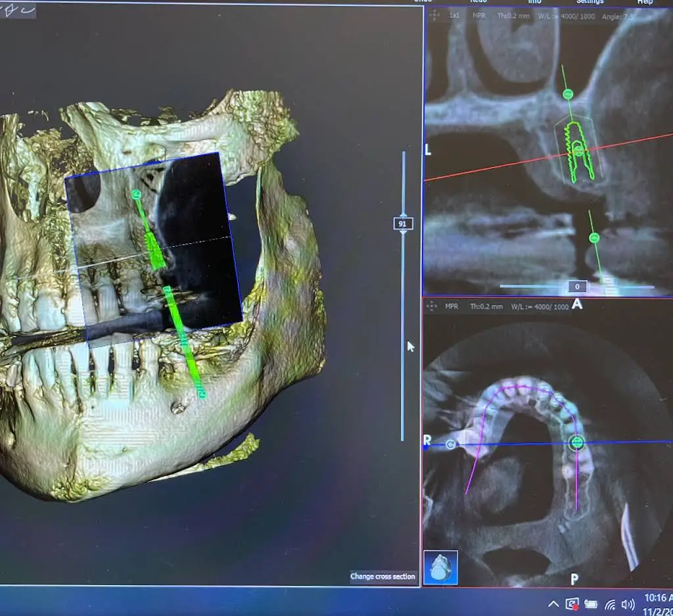Click the battery icon in the system tray
Image resolution: width=673 pixels, height=616 pixels.
(x=591, y=604)
